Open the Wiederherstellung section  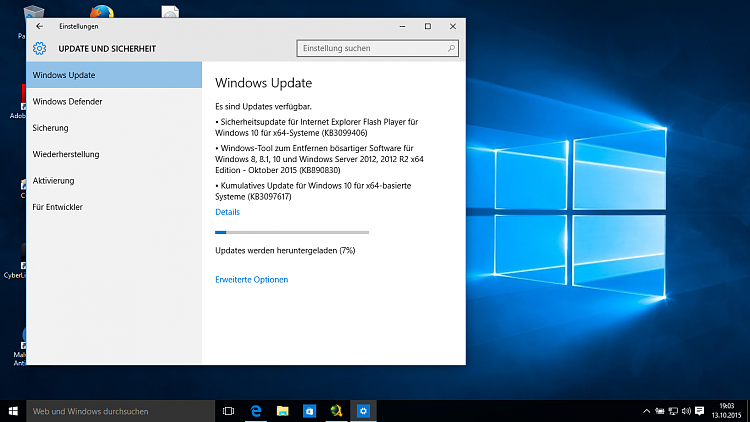click(x=114, y=154)
